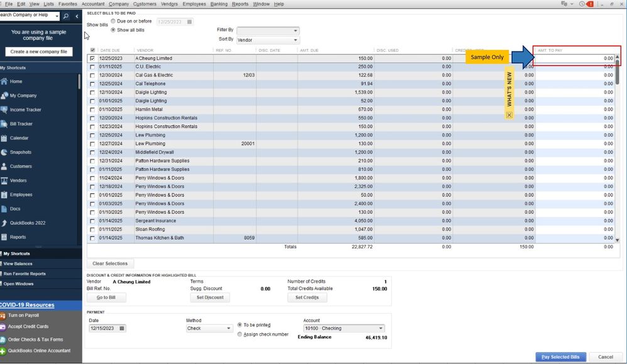Viewport: 627px width, 364px height.
Task: Check the Cal Gas & Electric bill
Action: (92, 75)
